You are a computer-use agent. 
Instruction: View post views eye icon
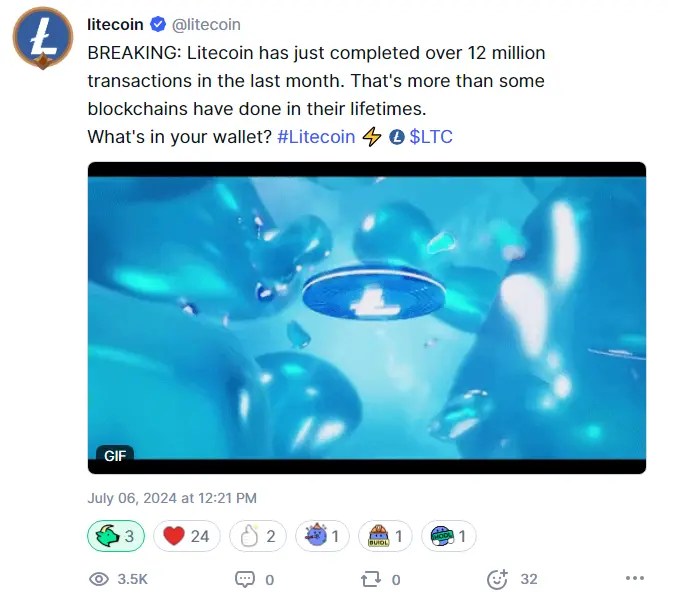tap(99, 579)
